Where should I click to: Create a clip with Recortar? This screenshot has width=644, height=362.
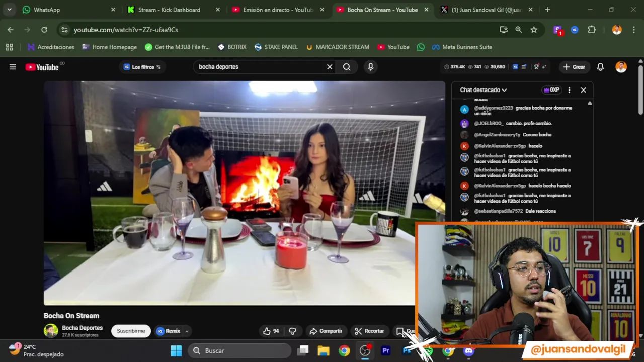(369, 331)
